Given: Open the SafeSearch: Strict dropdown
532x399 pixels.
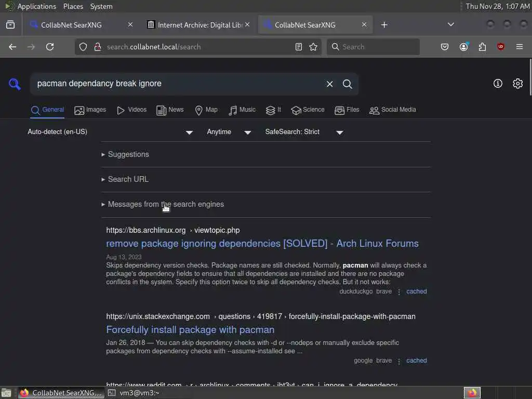Looking at the screenshot, I should pyautogui.click(x=304, y=132).
